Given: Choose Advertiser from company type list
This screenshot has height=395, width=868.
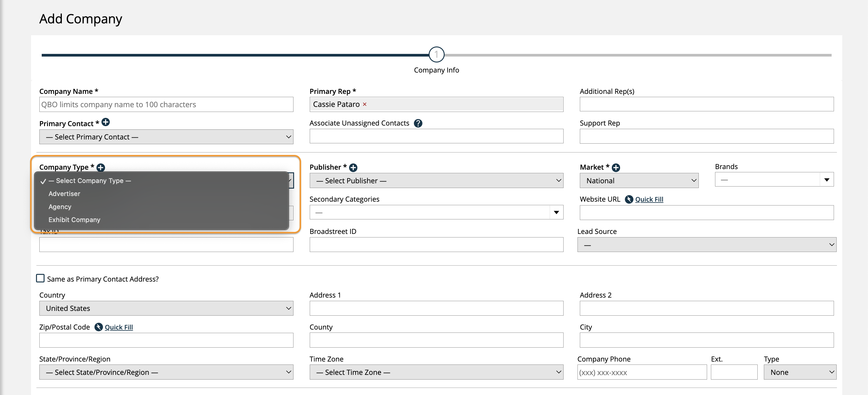Looking at the screenshot, I should click(64, 194).
